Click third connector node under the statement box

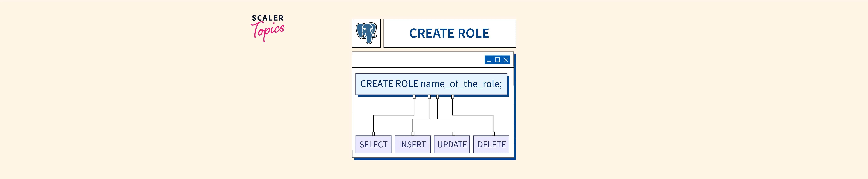tap(437, 97)
